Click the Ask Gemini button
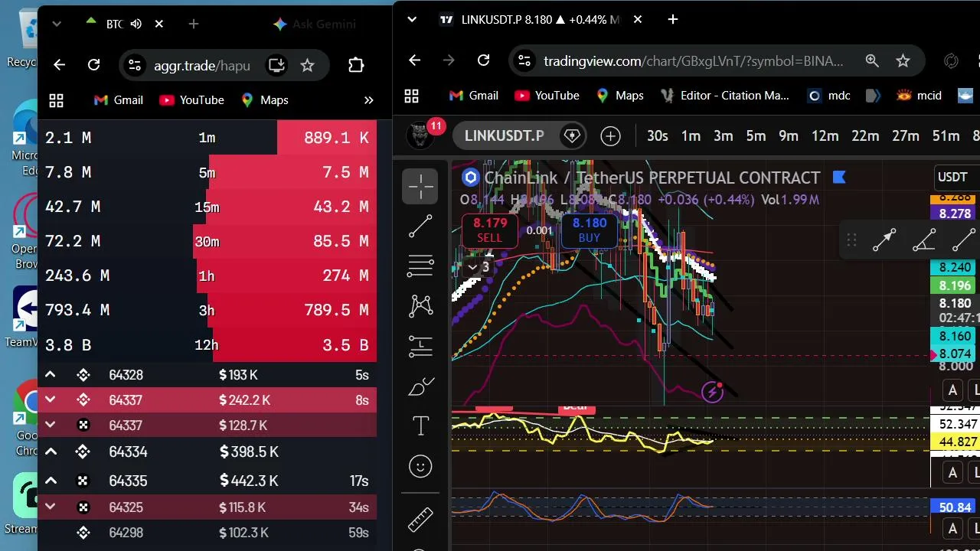The width and height of the screenshot is (980, 551). click(x=315, y=24)
